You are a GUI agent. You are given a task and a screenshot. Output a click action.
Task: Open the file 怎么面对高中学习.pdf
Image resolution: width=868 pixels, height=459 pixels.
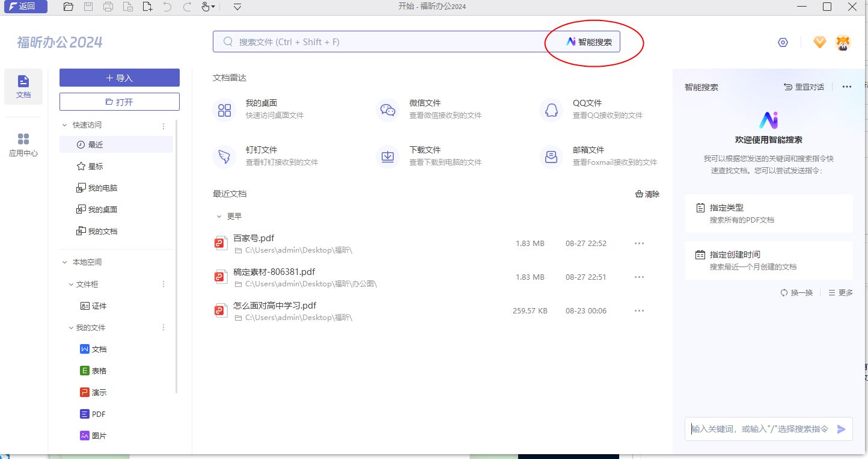(x=274, y=306)
